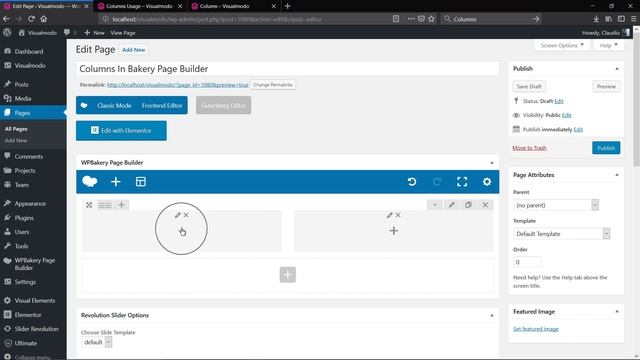This screenshot has width=640, height=360.
Task: Click the Change Permalinks button
Action: click(x=273, y=85)
